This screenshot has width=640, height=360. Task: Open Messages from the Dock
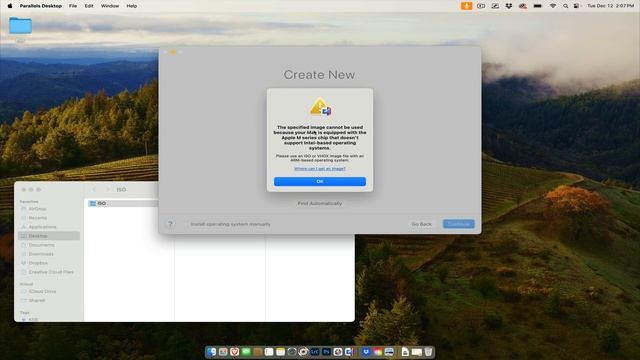pyautogui.click(x=246, y=352)
